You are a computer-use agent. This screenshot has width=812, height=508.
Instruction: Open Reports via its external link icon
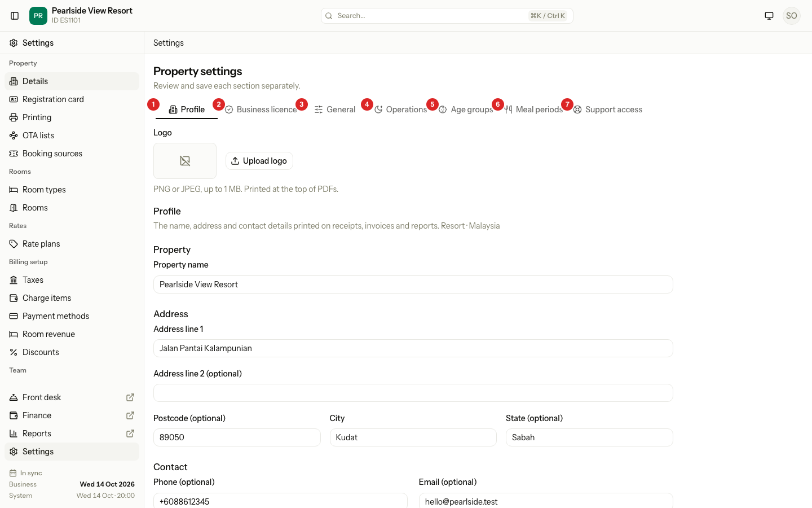tap(130, 433)
